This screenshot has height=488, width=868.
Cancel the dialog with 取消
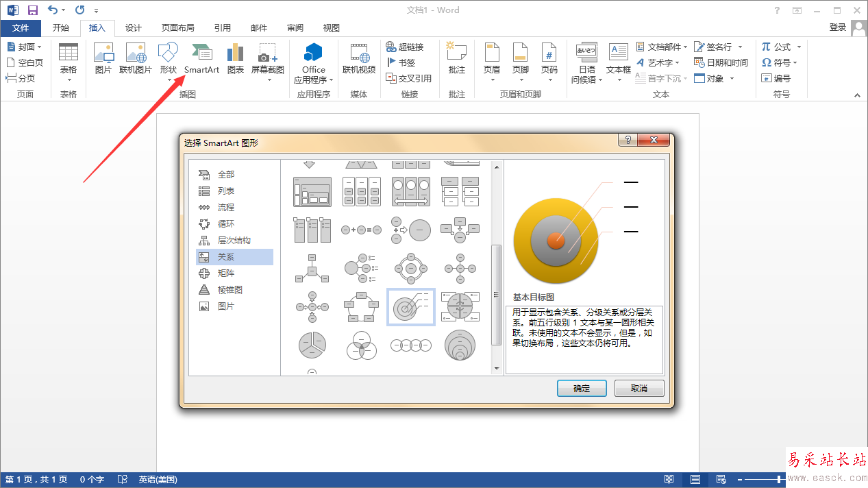[639, 388]
